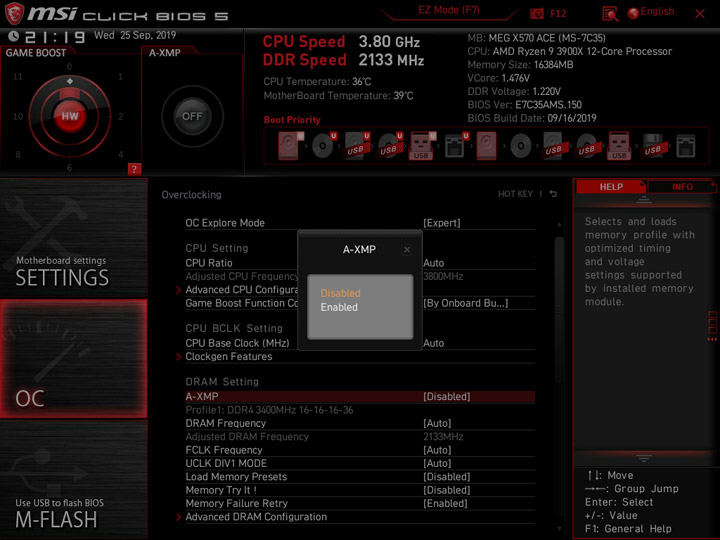Viewport: 720px width, 540px height.
Task: Select the first UEFI optical disc boot device
Action: tap(324, 146)
